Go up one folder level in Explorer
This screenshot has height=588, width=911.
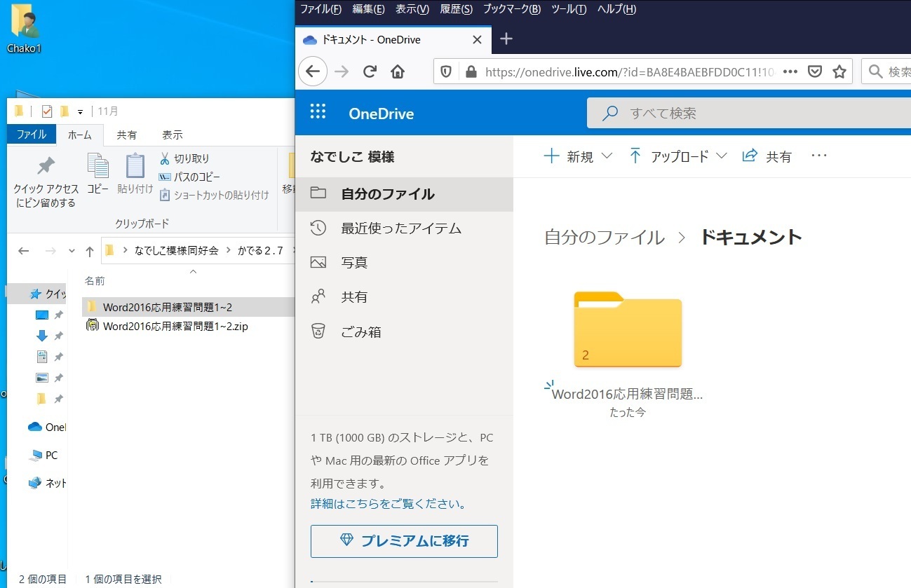click(89, 251)
